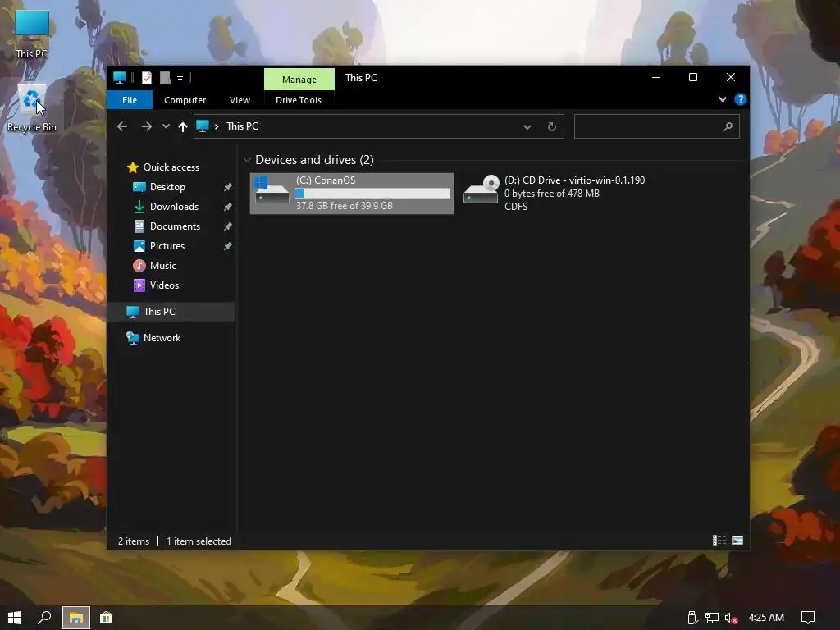
Task: Open Documents in the navigation pane
Action: tap(175, 226)
